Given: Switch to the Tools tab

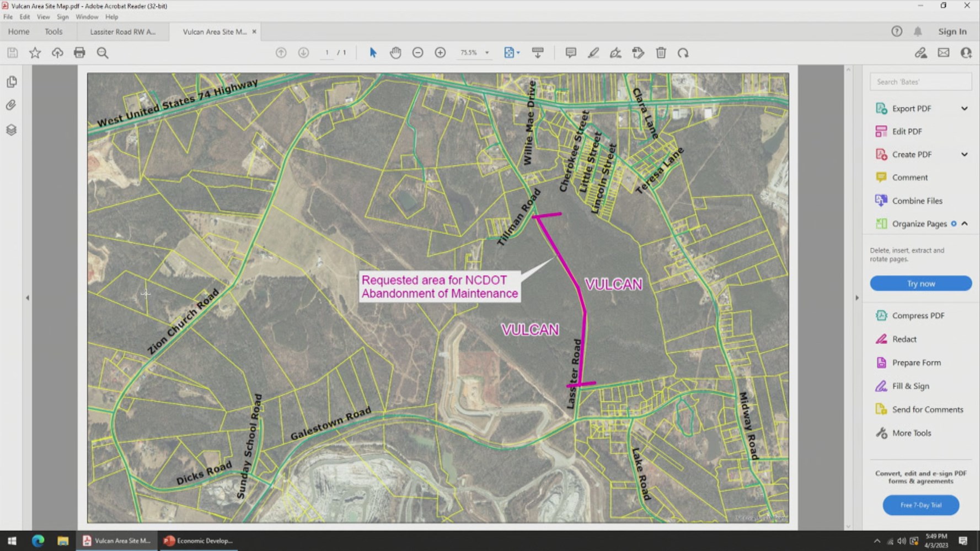Looking at the screenshot, I should click(53, 31).
